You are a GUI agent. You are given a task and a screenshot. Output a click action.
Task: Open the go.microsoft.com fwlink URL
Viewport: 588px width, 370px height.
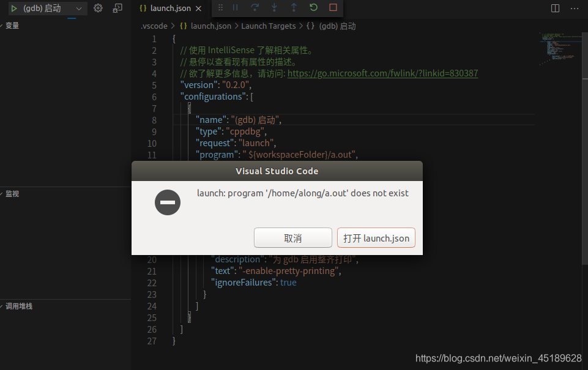point(382,73)
